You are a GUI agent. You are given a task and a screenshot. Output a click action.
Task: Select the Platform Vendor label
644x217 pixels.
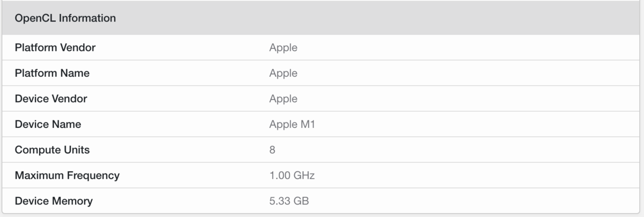pos(55,48)
